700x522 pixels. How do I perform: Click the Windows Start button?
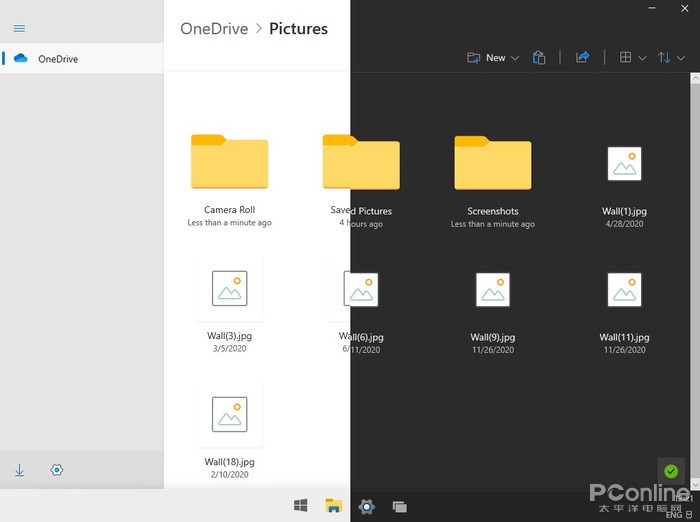[301, 506]
